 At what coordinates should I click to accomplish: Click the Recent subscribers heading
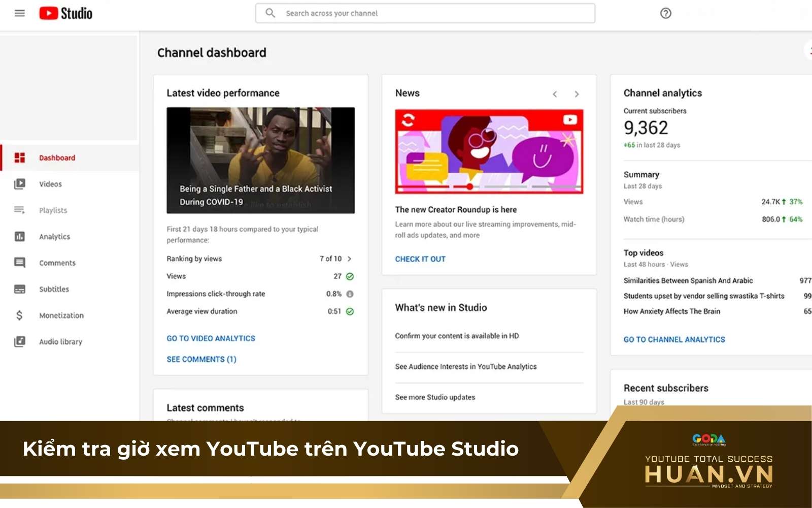(666, 388)
